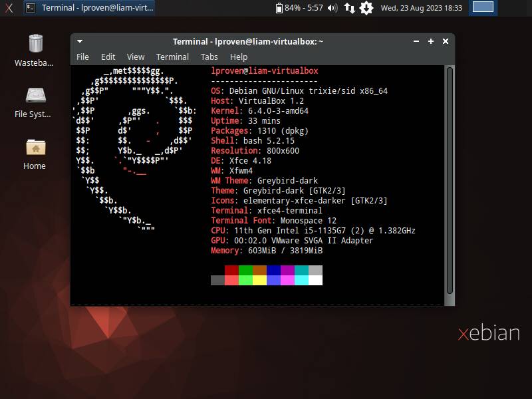
Task: Open the View menu
Action: click(136, 57)
